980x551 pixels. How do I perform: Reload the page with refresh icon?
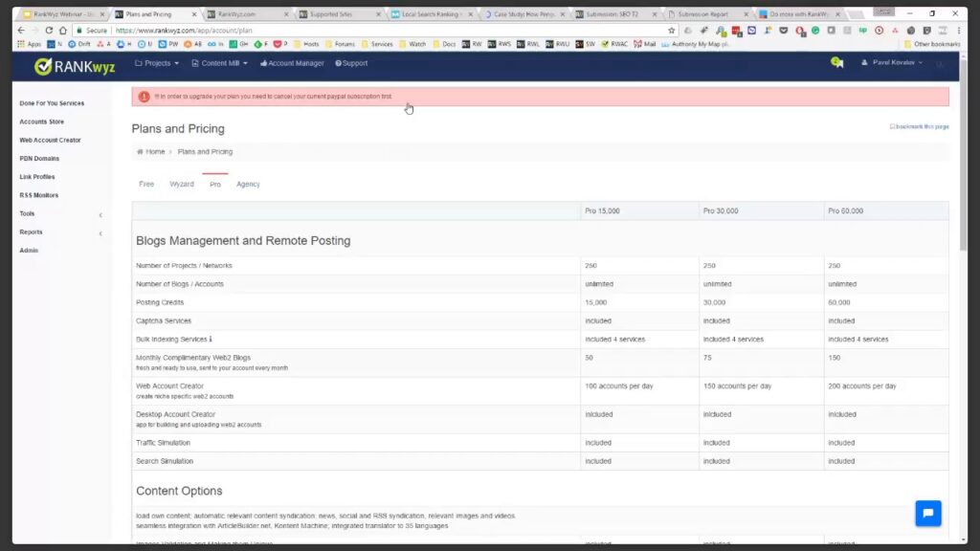click(49, 30)
